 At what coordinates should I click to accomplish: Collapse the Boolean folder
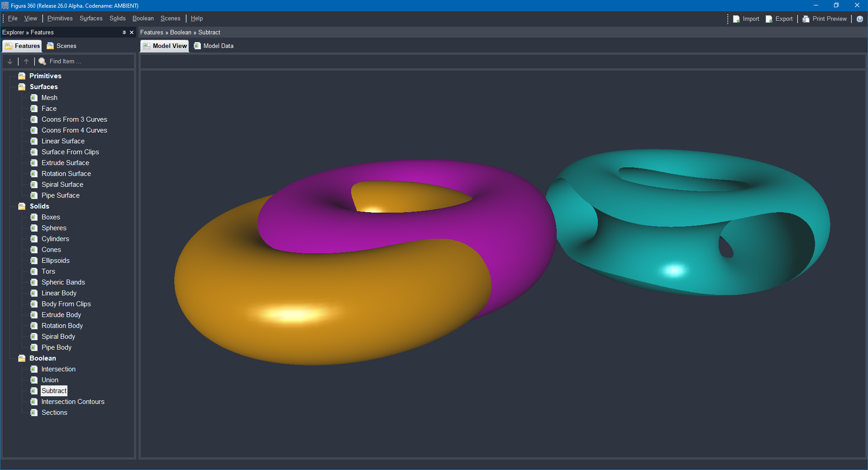(x=22, y=358)
